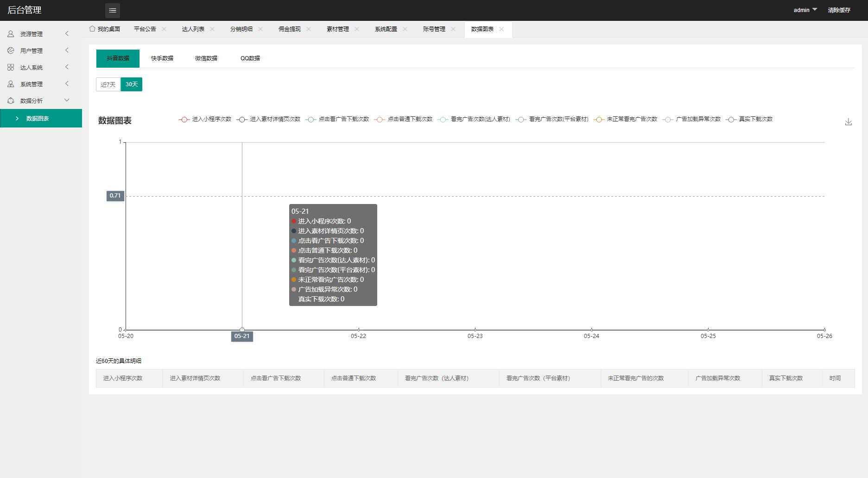
Task: Open the 素材管理 tab
Action: (x=338, y=29)
